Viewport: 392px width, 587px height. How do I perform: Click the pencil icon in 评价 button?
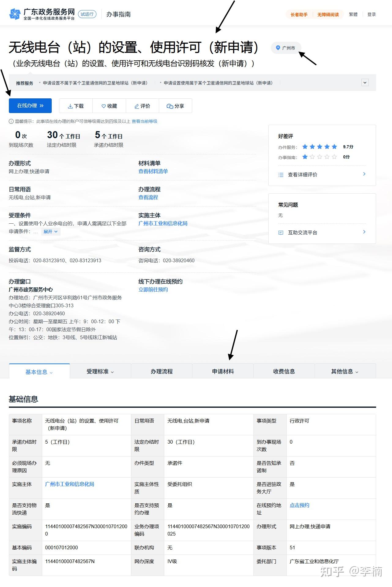pos(137,106)
